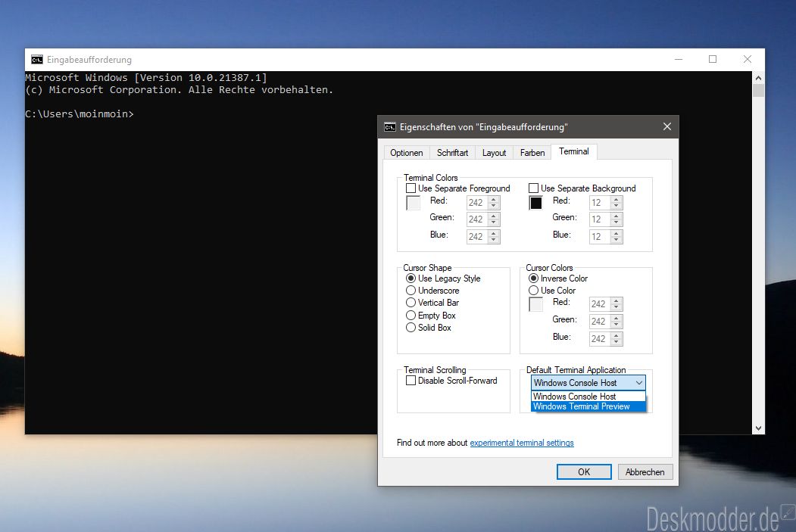
Task: Click background Blue spinner arrows
Action: [x=617, y=237]
